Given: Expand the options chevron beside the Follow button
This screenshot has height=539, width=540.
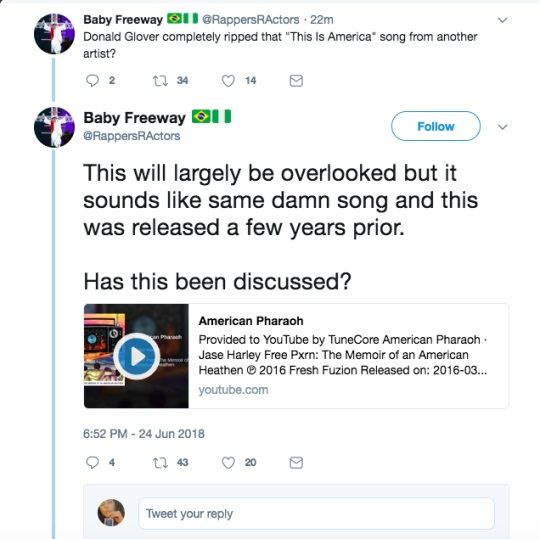Looking at the screenshot, I should tap(503, 127).
